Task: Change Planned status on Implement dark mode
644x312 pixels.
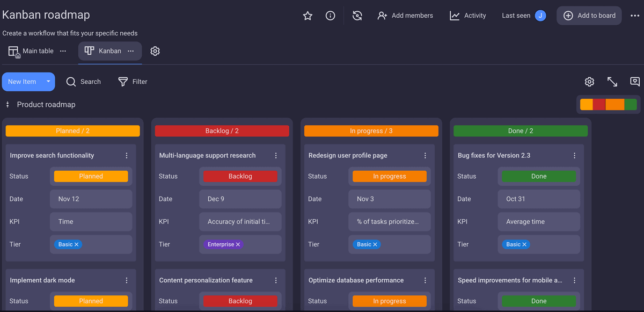Action: click(91, 301)
